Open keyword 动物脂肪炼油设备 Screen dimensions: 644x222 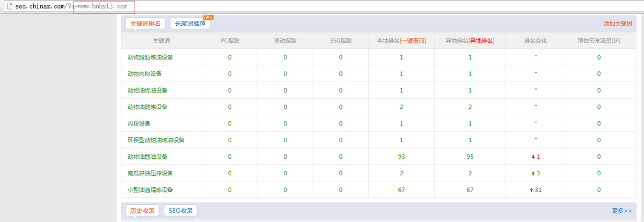(150, 57)
